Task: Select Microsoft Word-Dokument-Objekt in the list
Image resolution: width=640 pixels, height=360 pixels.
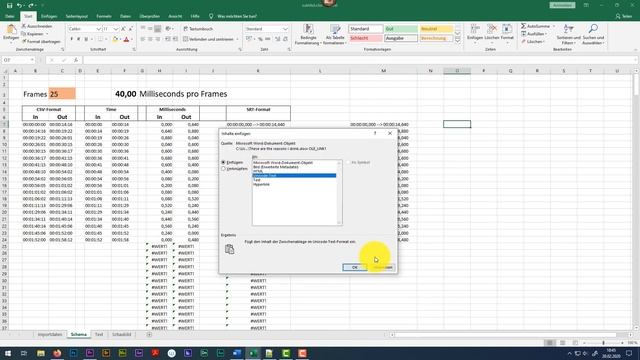Action: point(283,162)
